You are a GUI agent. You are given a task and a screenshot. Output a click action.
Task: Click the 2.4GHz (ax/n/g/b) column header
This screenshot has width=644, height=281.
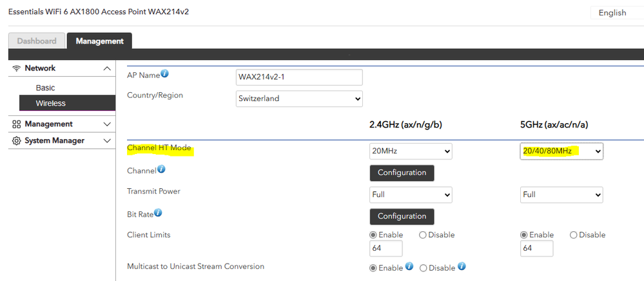(x=405, y=125)
